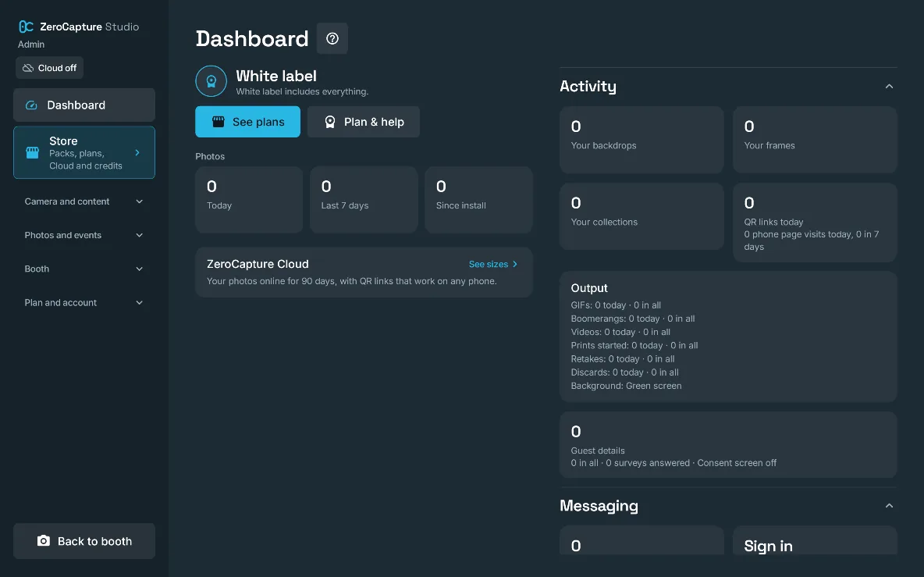This screenshot has width=924, height=577.
Task: Expand the Booth sidebar section
Action: pos(84,269)
